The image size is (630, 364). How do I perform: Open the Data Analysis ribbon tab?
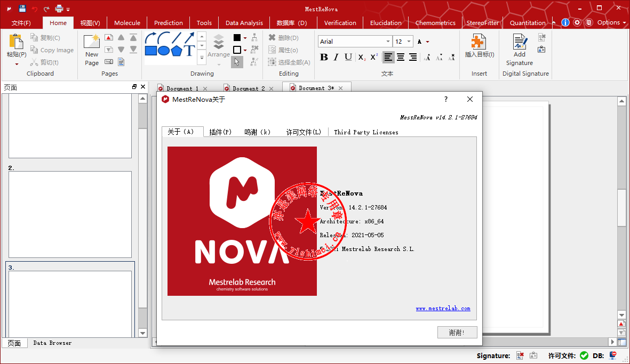click(x=244, y=23)
